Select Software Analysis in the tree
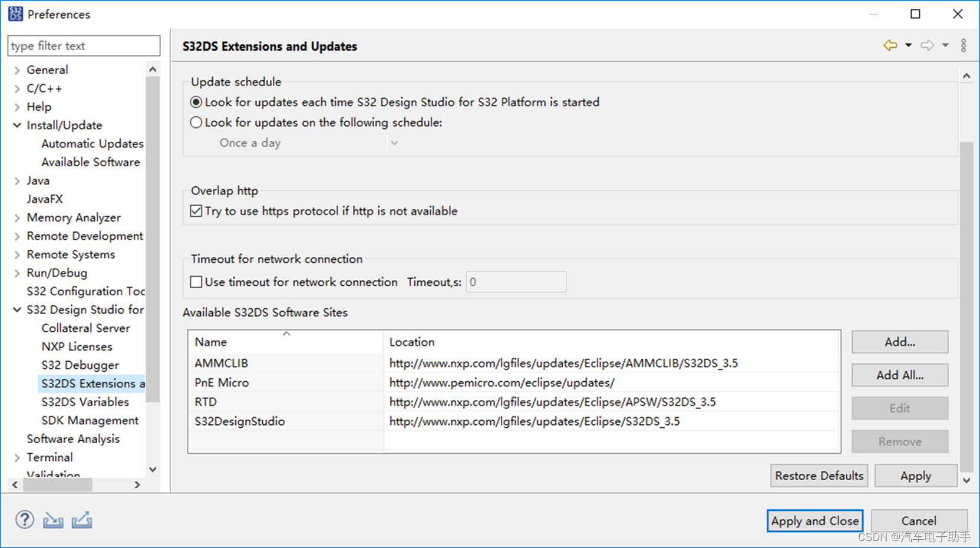The image size is (980, 548). pos(73,439)
